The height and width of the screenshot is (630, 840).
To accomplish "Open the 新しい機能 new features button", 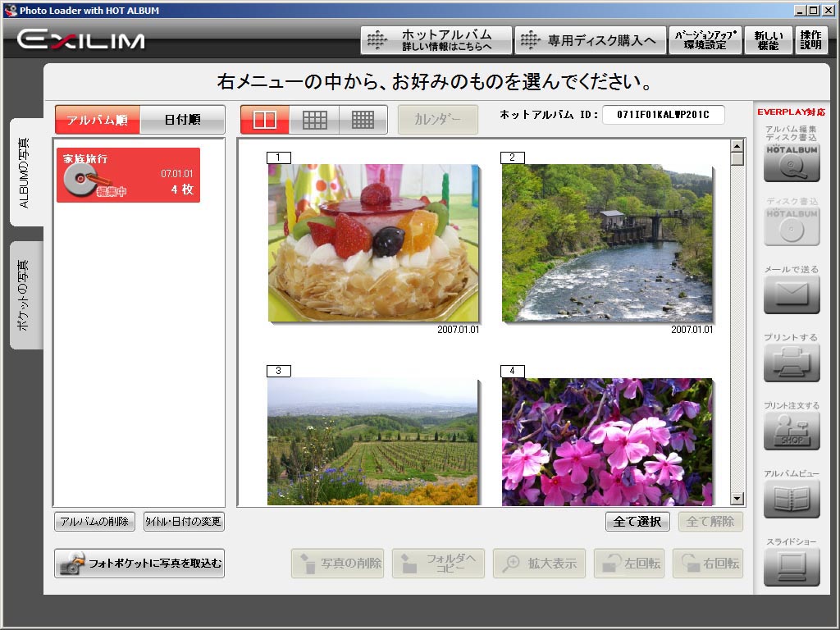I will point(768,39).
